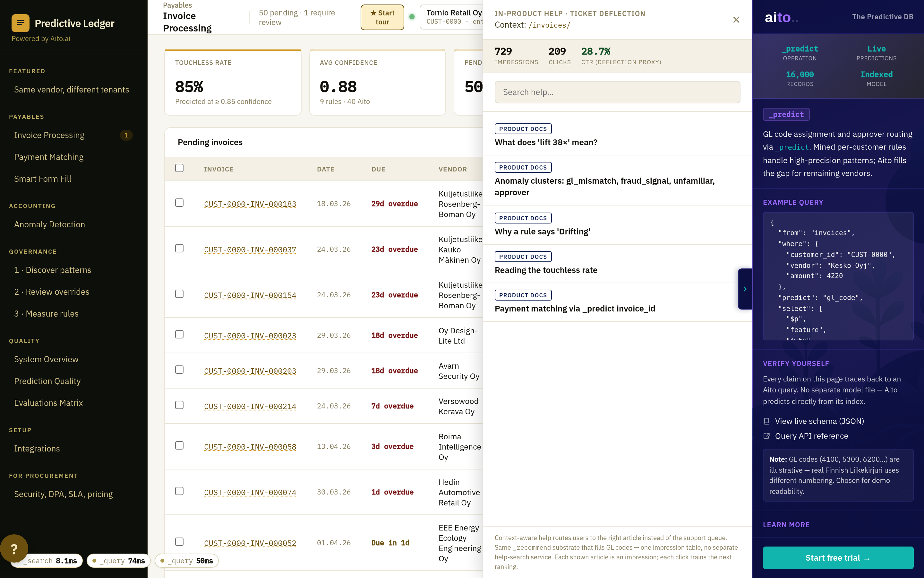Check the box for invoice INV-000214
This screenshot has height=578, width=924.
179,405
